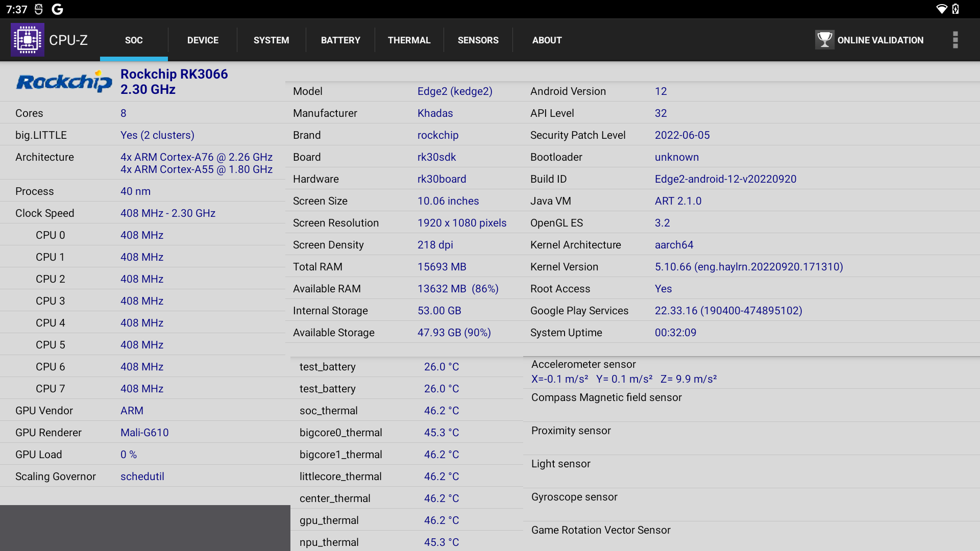980x551 pixels.
Task: Select the Brand value rockchip
Action: (438, 135)
